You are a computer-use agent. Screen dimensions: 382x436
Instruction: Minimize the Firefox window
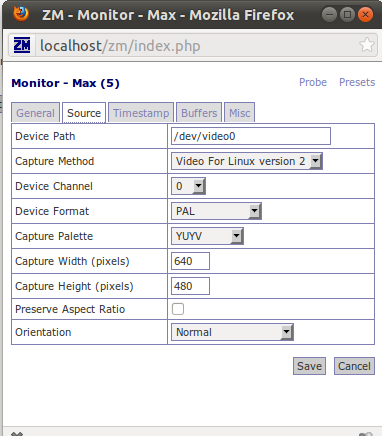(329, 15)
